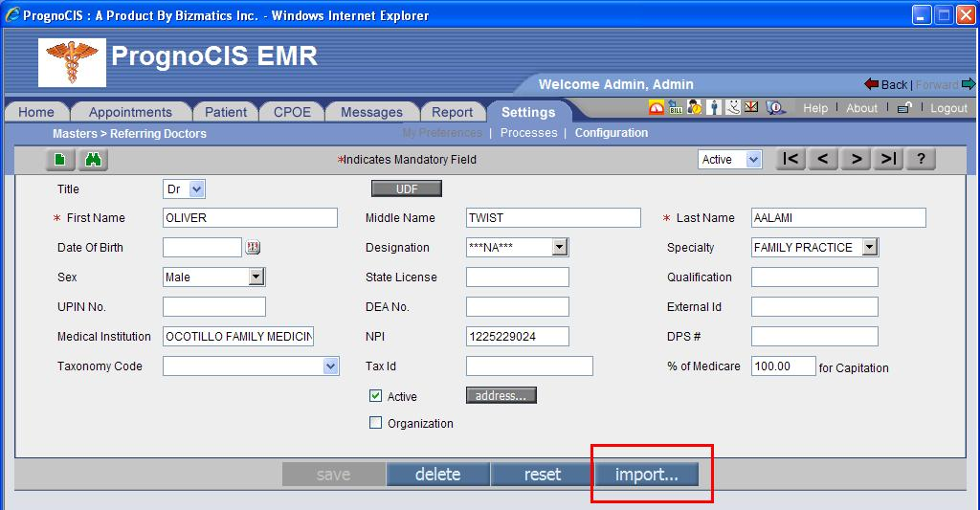Viewport: 980px width, 510px height.
Task: Click the PrognoCIS caduceus logo
Action: tap(72, 62)
